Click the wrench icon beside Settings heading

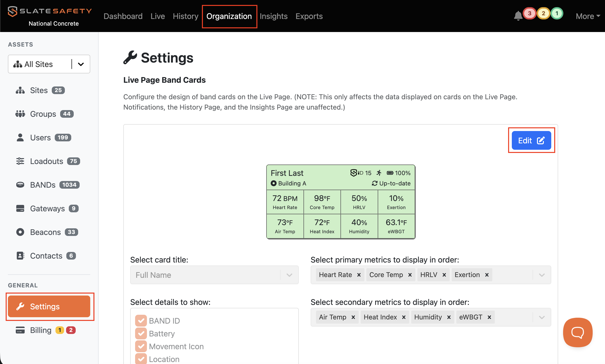pos(130,57)
